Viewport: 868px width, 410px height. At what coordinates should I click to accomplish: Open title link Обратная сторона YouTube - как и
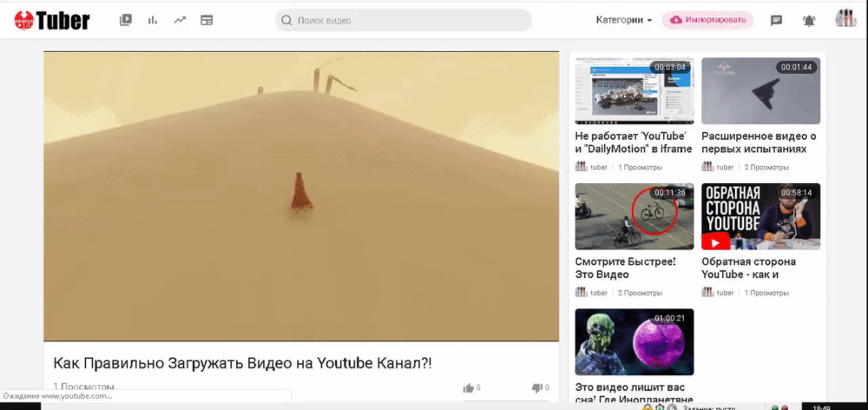[748, 268]
